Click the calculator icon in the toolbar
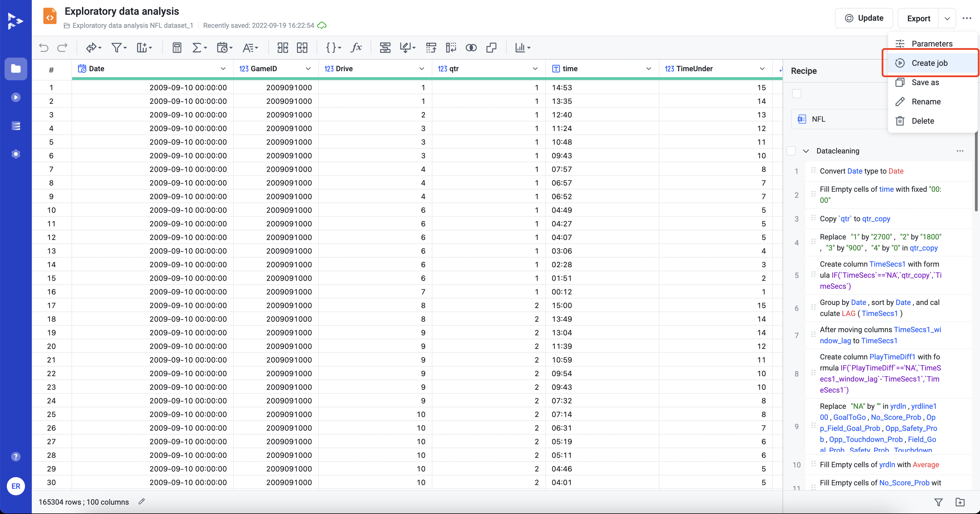This screenshot has height=514, width=980. pyautogui.click(x=177, y=48)
